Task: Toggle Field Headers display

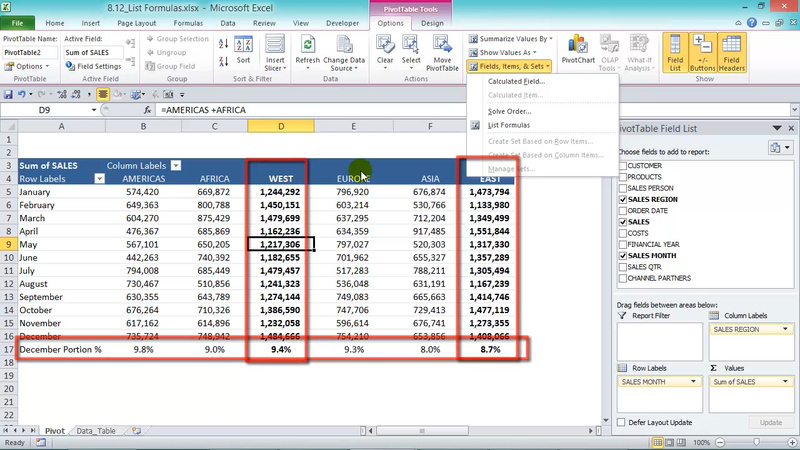Action: [x=732, y=53]
